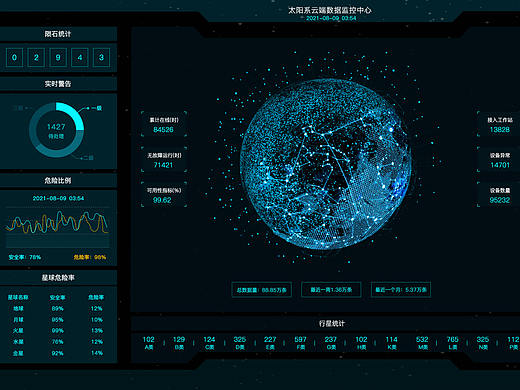Screen dimensions: 520x390
Task: Click the 1427 value in the donut center
Action: 56,127
